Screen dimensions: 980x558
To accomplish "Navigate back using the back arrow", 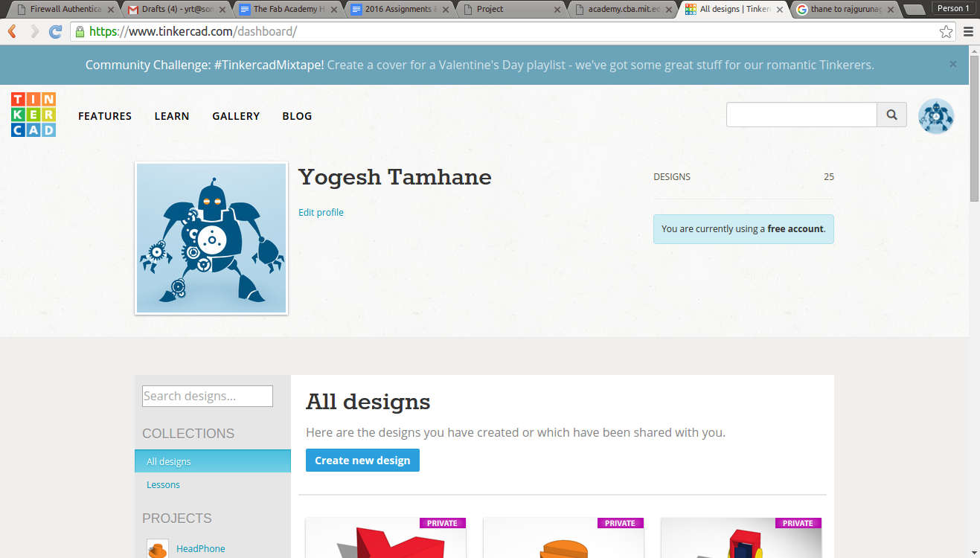I will [x=11, y=31].
